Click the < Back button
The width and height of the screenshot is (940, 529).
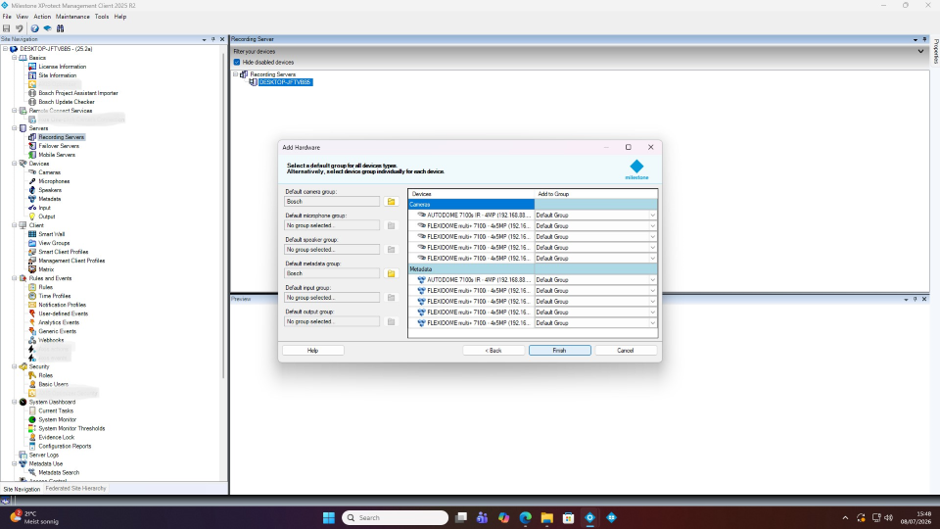(493, 350)
